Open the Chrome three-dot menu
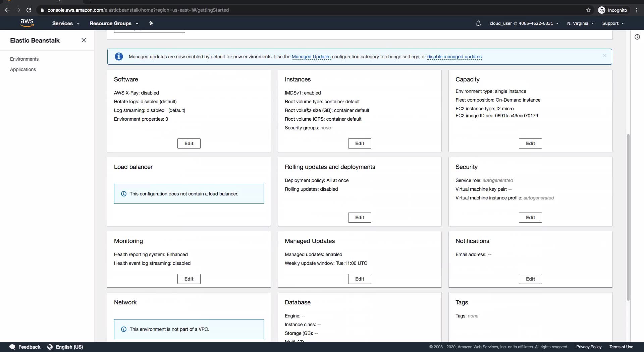Screen dimensions: 644x352 click(x=637, y=10)
